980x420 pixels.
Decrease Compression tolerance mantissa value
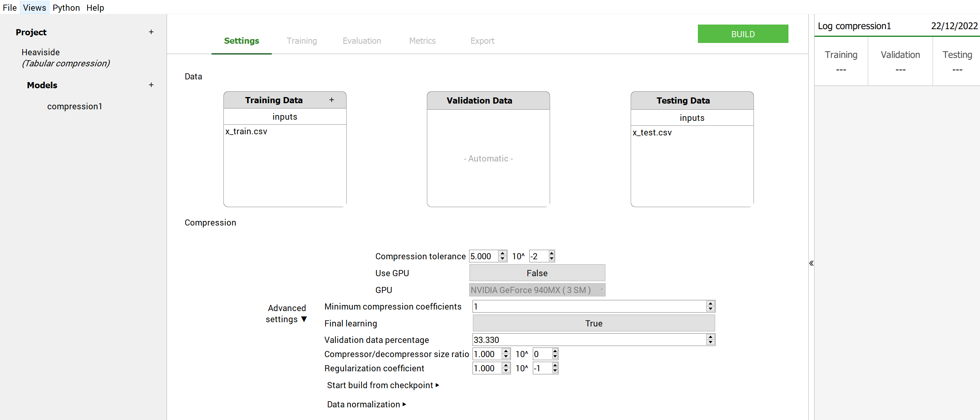click(502, 259)
